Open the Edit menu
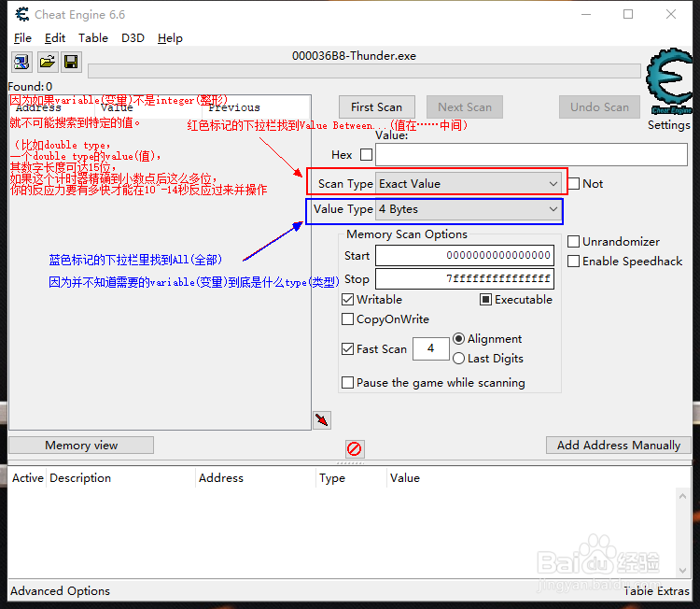 pos(55,38)
